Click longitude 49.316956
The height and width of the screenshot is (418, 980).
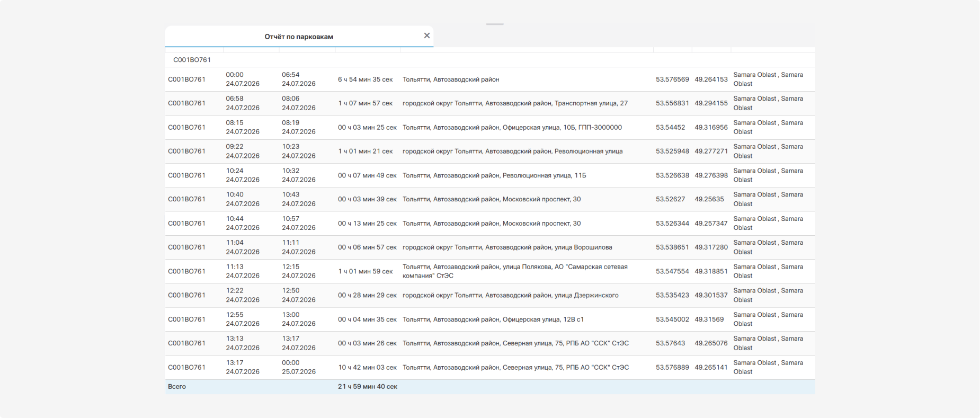point(711,128)
